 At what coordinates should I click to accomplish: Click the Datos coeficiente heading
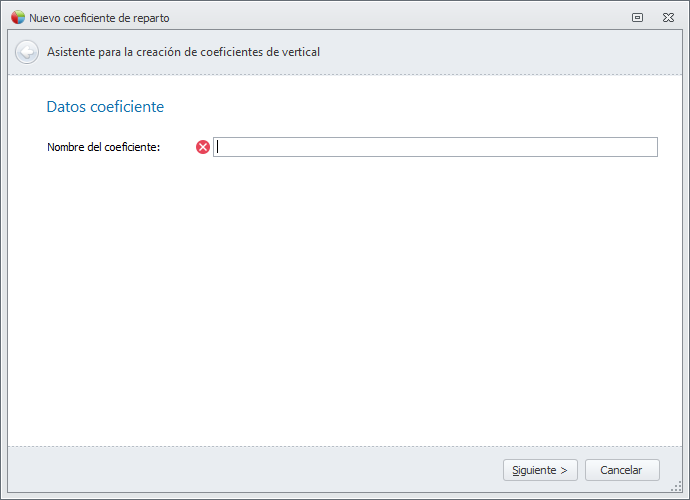pos(105,106)
